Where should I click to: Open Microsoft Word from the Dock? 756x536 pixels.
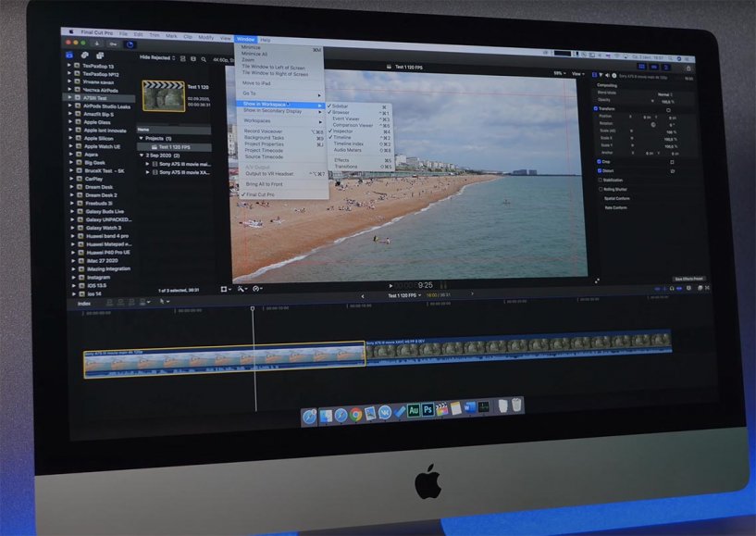click(469, 407)
